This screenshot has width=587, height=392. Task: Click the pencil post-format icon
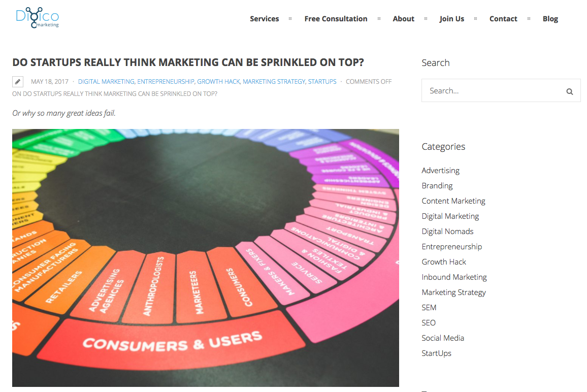tap(18, 81)
